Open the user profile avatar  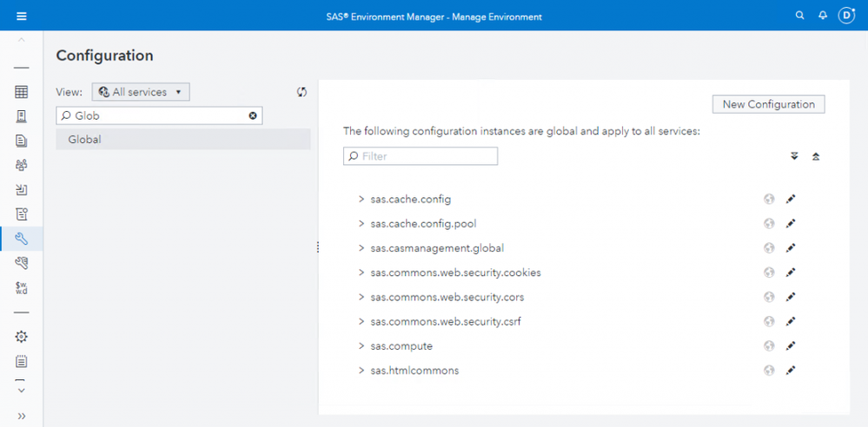coord(846,16)
